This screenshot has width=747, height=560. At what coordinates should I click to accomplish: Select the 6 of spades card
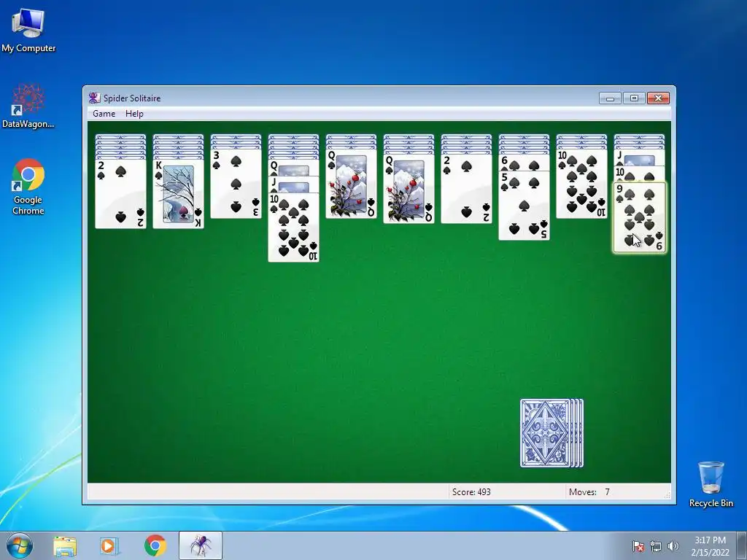[x=524, y=162]
